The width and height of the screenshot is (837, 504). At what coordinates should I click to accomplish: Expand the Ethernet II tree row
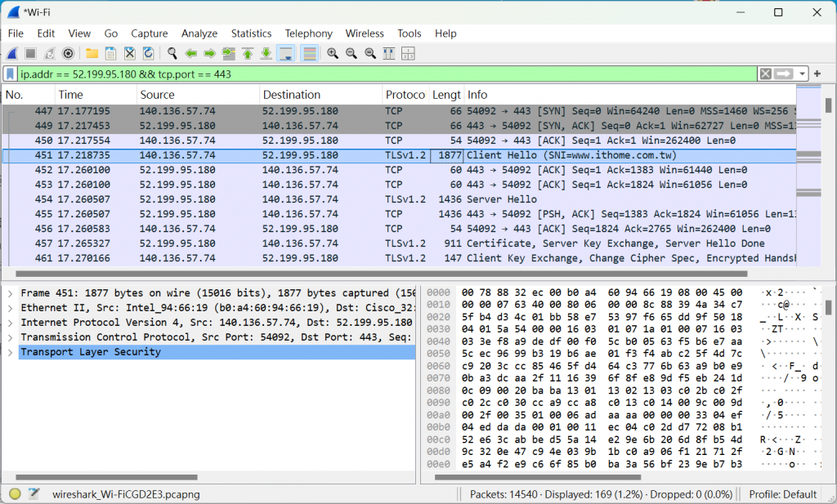10,308
